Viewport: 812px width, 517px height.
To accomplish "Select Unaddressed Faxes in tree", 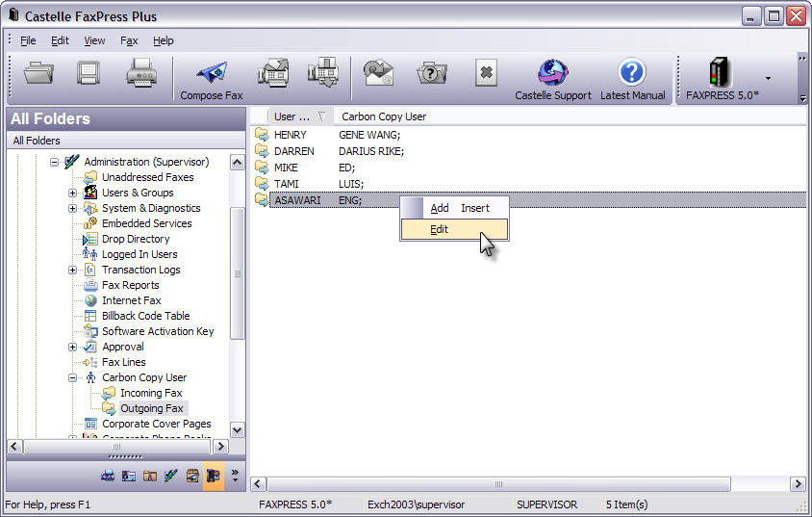I will pyautogui.click(x=147, y=177).
